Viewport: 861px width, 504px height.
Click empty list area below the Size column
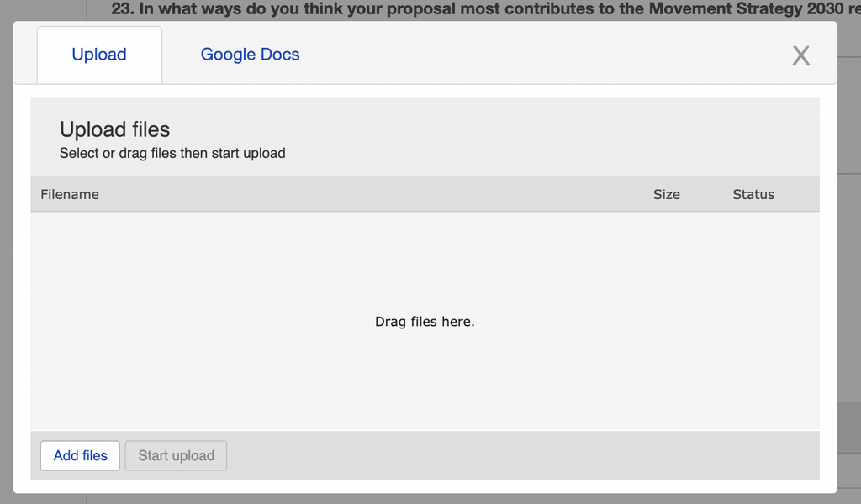(666, 263)
